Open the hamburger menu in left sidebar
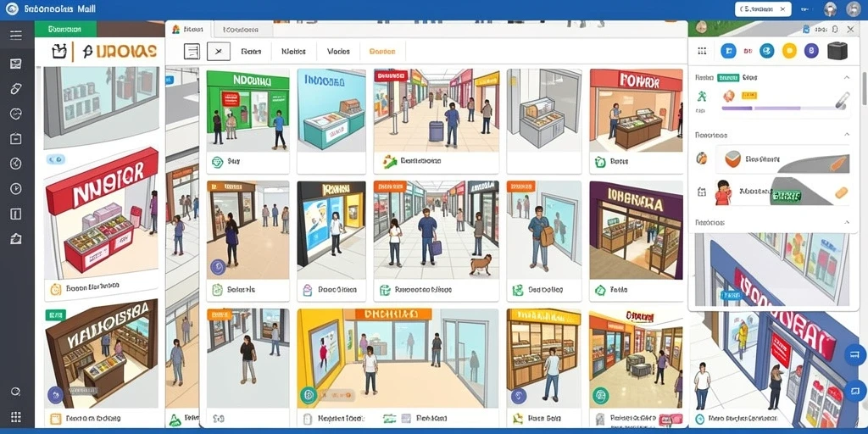The width and height of the screenshot is (868, 434). click(x=15, y=36)
